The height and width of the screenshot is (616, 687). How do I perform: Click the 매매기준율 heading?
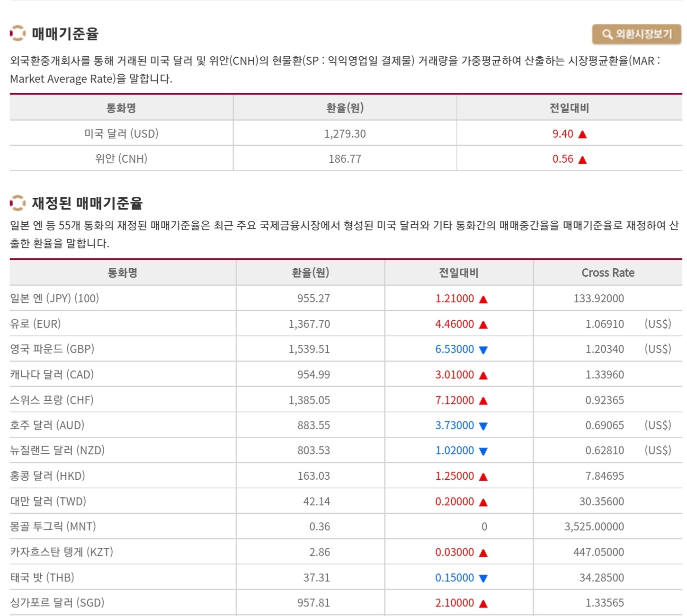65,34
